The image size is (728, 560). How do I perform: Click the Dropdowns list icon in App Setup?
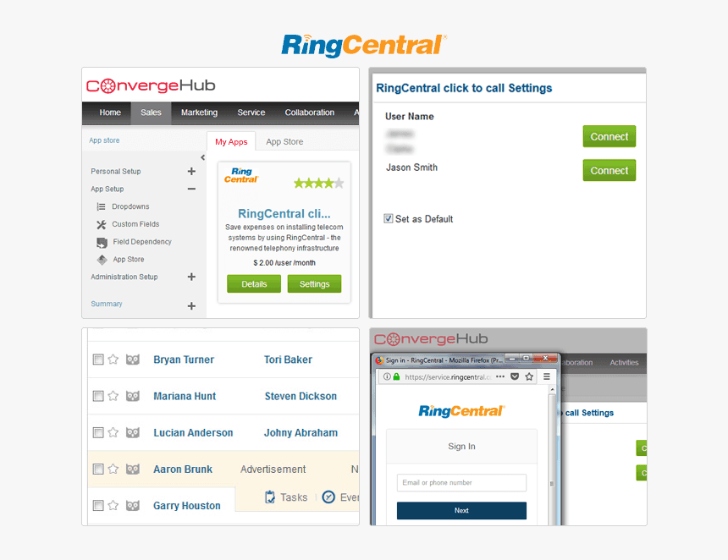102,206
